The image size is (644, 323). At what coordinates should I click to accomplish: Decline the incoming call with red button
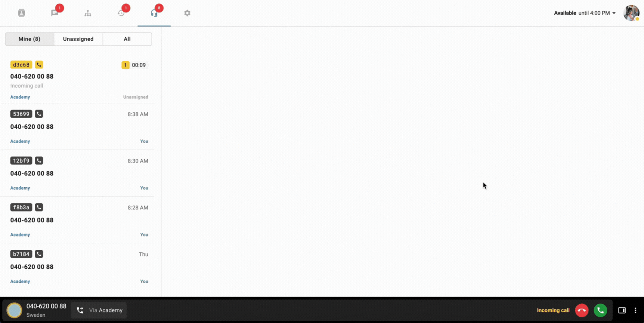(582, 310)
